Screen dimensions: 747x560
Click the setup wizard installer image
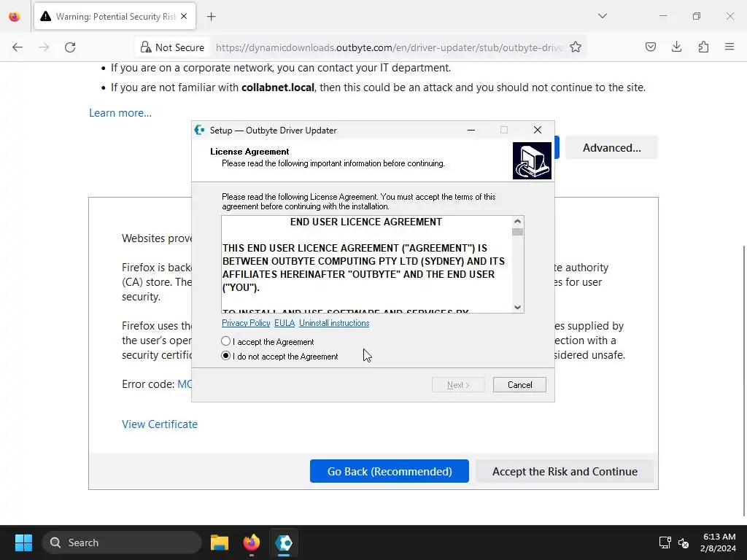pos(532,160)
